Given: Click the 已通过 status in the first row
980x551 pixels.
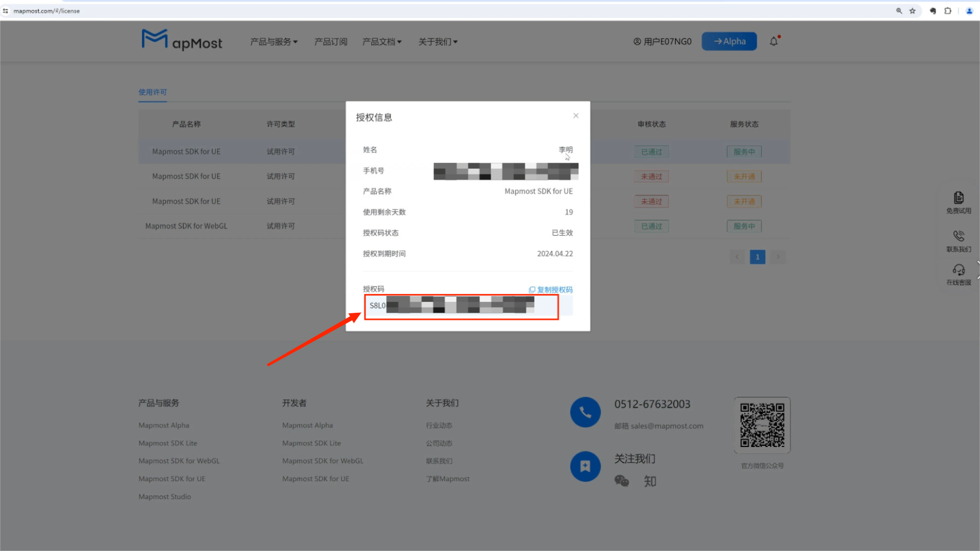Looking at the screenshot, I should [x=651, y=152].
